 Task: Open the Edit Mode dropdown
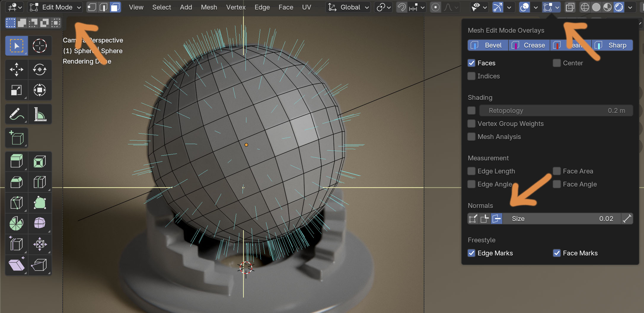(55, 7)
